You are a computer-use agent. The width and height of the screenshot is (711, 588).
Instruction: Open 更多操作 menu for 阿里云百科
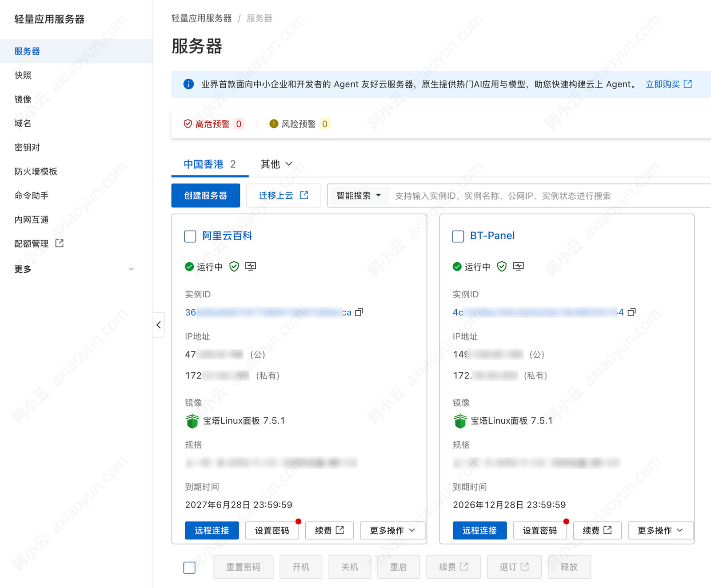(x=393, y=530)
